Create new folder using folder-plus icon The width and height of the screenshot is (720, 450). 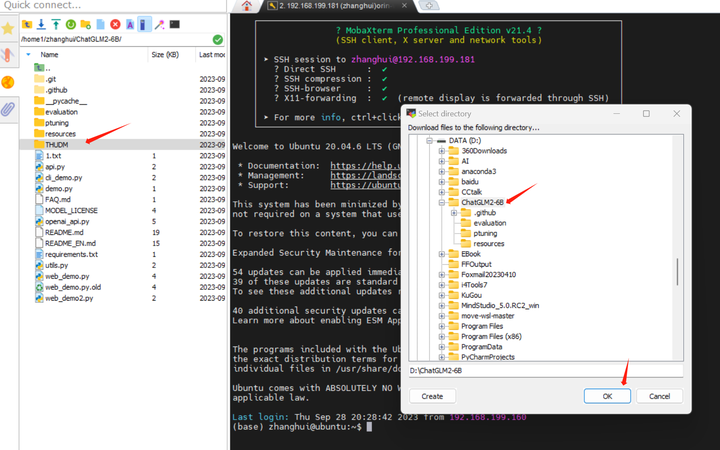point(85,24)
